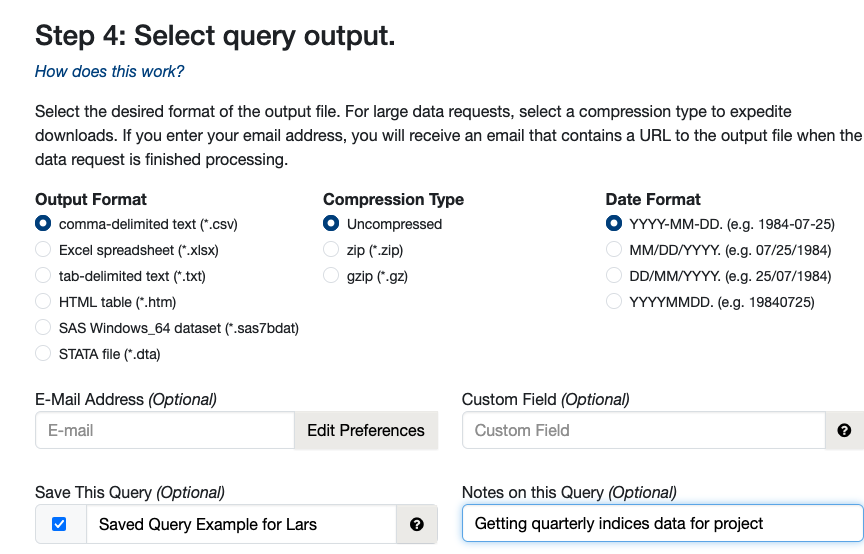Focus the E-Mail Address input field

click(165, 430)
